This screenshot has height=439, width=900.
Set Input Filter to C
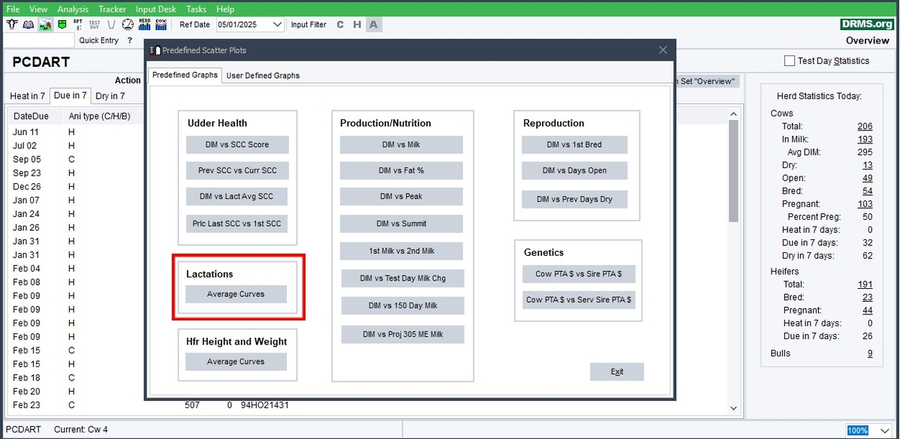[340, 25]
